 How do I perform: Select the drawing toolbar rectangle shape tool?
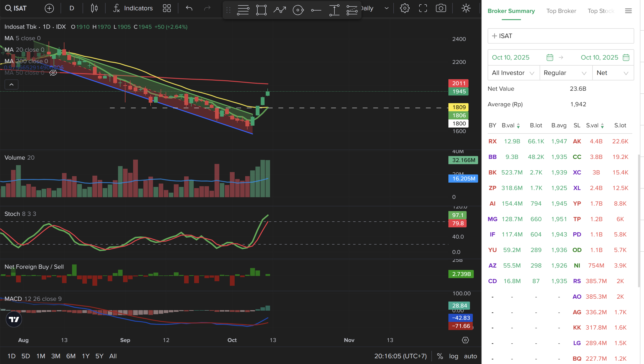point(261,10)
